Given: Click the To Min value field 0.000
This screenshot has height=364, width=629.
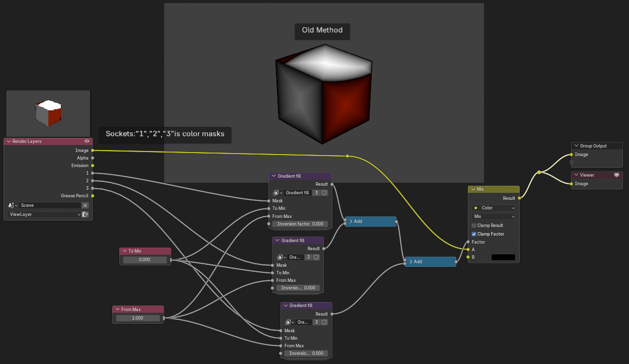Looking at the screenshot, I should click(x=145, y=260).
